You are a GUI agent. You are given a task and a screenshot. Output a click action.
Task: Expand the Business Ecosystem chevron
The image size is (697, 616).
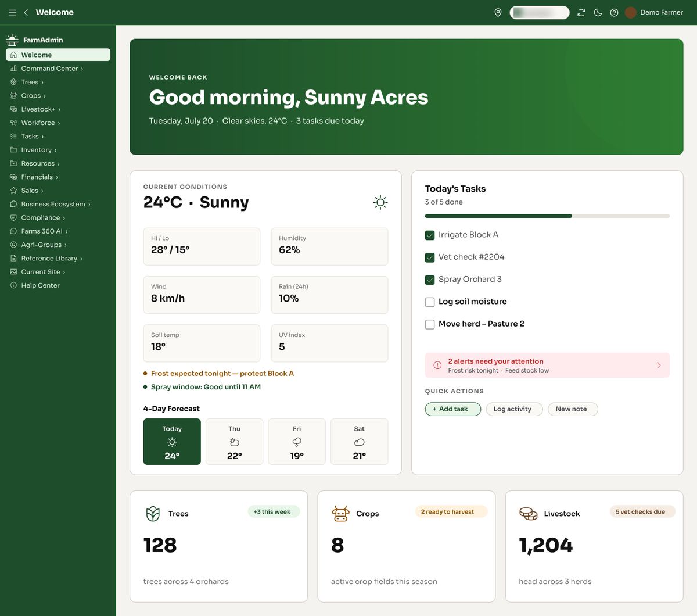(x=89, y=204)
